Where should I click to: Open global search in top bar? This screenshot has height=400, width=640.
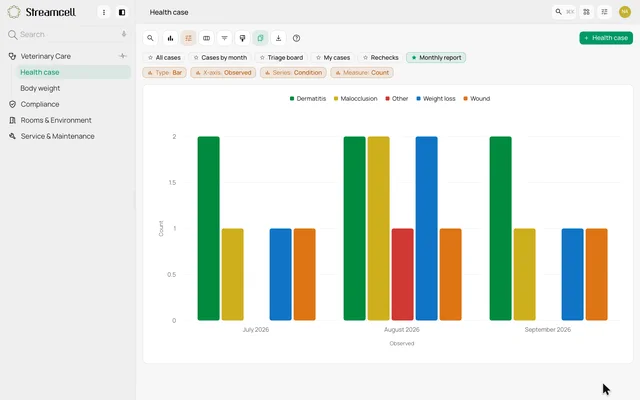[x=564, y=12]
